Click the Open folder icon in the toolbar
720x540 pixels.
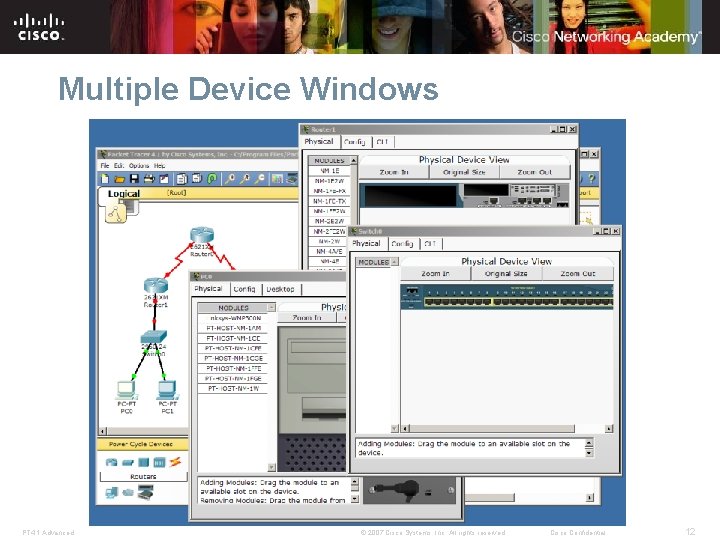coord(119,179)
